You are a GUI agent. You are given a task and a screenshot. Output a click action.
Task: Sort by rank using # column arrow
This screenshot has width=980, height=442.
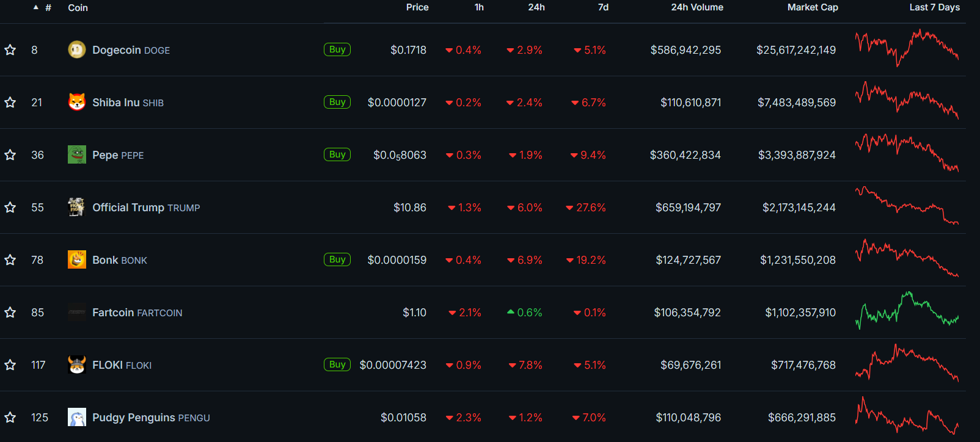pyautogui.click(x=36, y=7)
